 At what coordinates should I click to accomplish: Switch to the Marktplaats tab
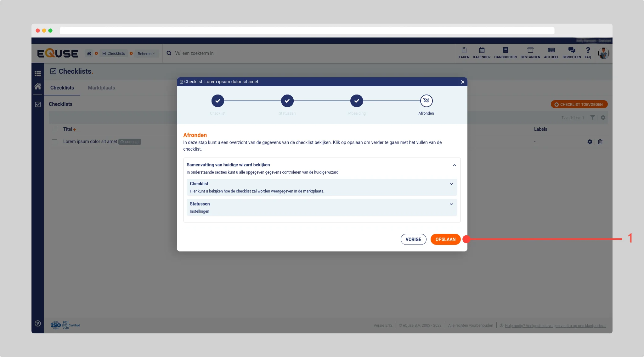click(x=101, y=88)
